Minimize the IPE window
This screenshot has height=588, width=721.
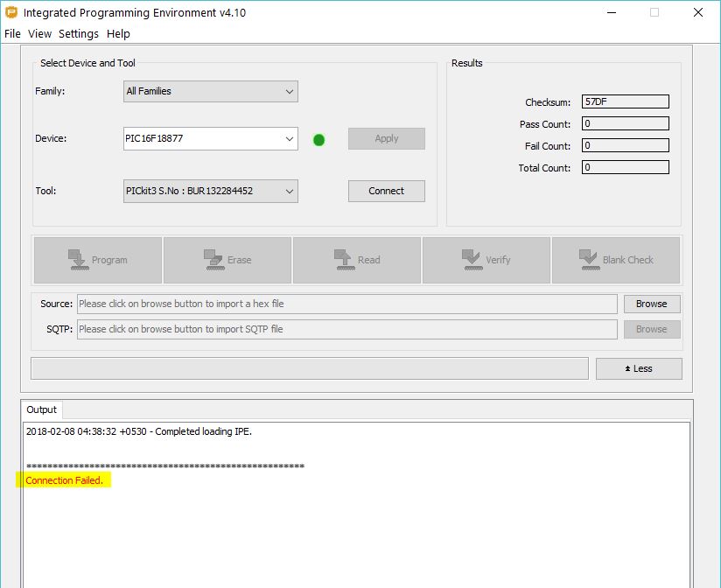coord(612,12)
